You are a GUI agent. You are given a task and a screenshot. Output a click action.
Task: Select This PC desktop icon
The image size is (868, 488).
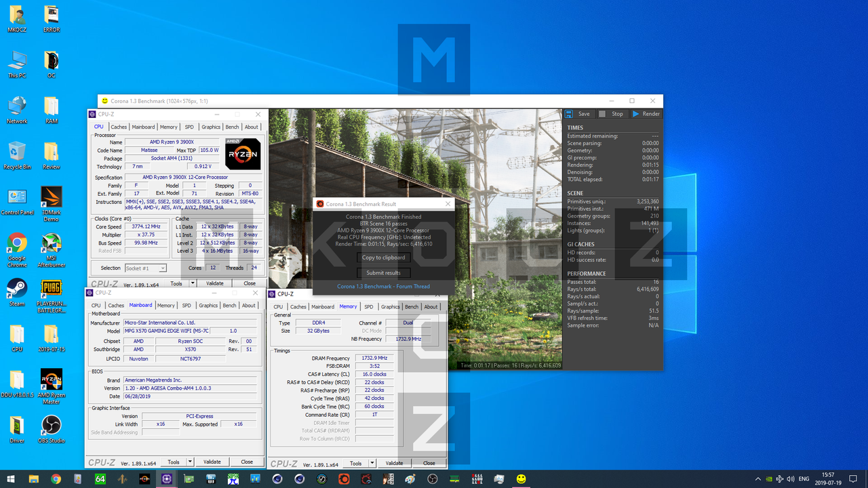coord(17,65)
